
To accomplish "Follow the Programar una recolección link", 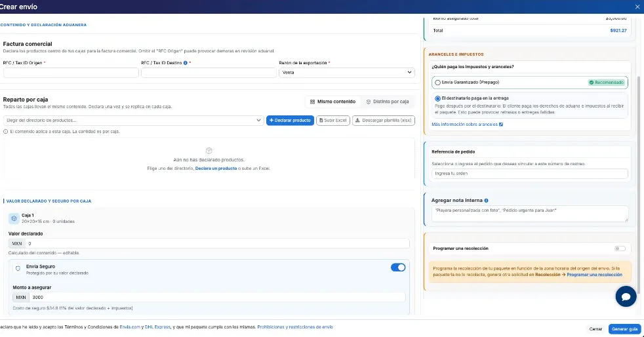I will click(594, 275).
